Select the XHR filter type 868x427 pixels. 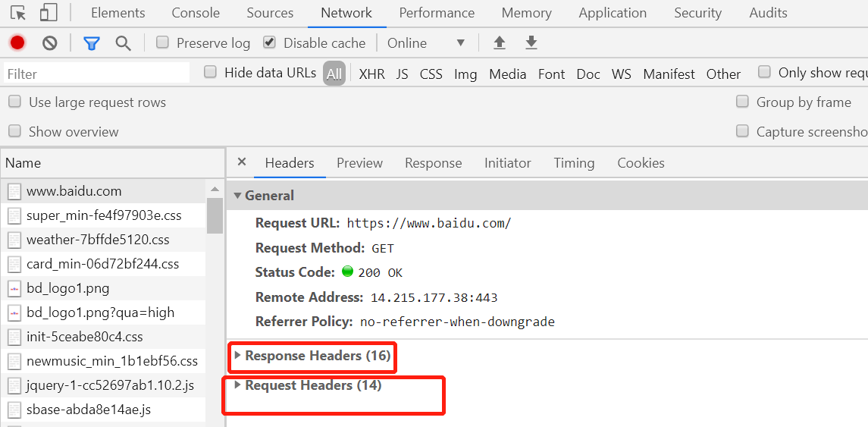coord(371,74)
